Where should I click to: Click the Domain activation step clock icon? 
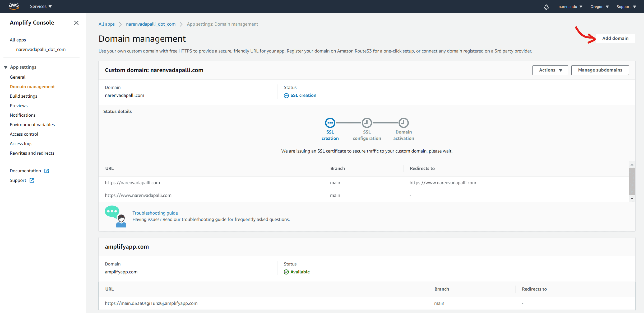pos(404,123)
